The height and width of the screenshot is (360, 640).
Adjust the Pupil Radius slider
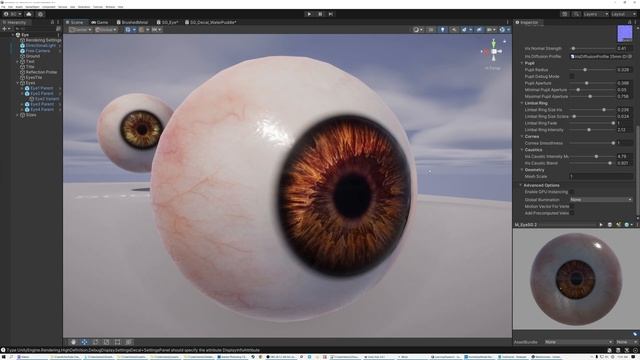tap(592, 70)
